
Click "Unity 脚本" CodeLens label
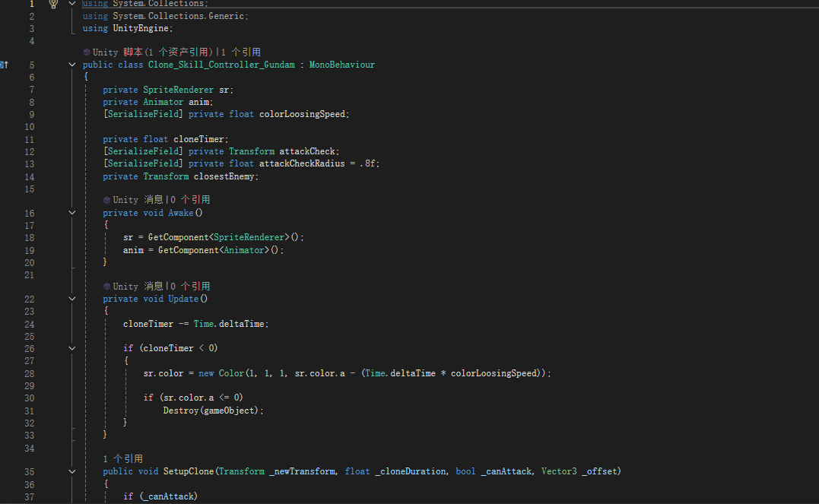118,52
